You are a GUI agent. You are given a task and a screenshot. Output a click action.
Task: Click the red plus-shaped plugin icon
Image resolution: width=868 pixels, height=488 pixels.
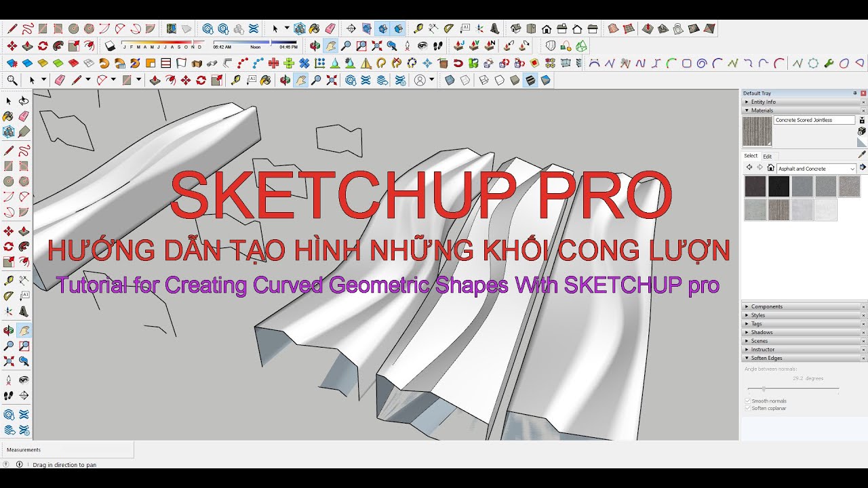click(273, 63)
